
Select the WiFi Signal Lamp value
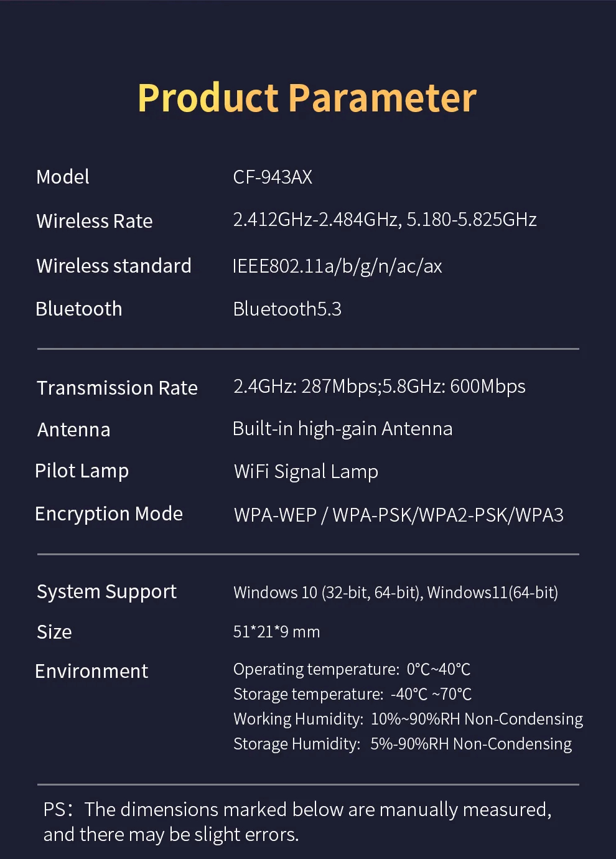(306, 472)
